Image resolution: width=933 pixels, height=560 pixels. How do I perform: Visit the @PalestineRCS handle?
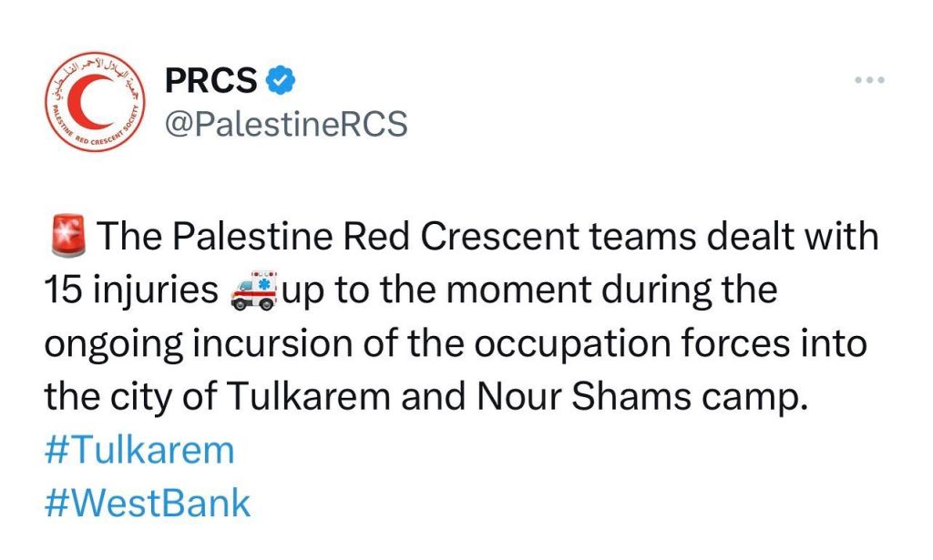pos(286,124)
